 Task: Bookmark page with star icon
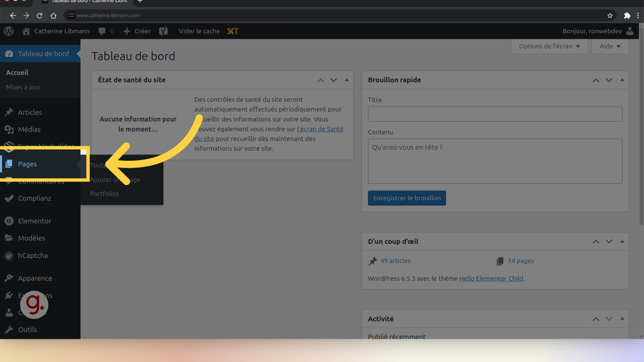click(610, 15)
